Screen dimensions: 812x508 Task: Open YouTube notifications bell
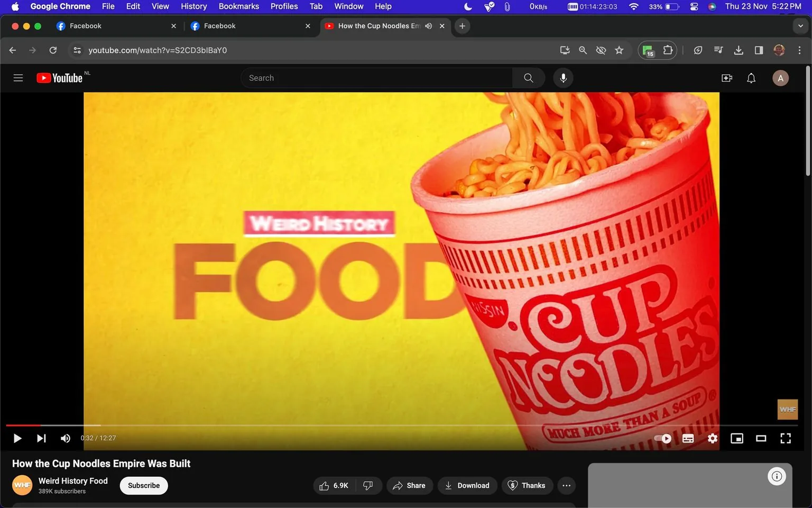click(x=751, y=78)
